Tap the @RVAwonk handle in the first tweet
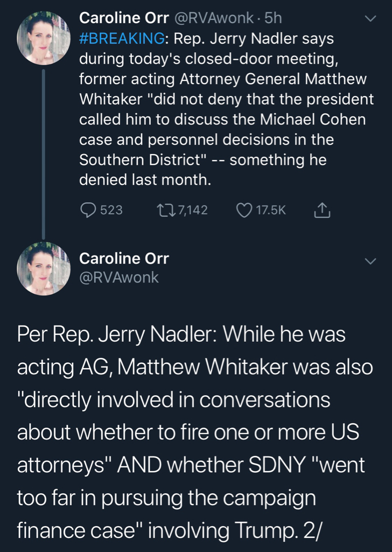This screenshot has height=552, width=392. (x=213, y=18)
